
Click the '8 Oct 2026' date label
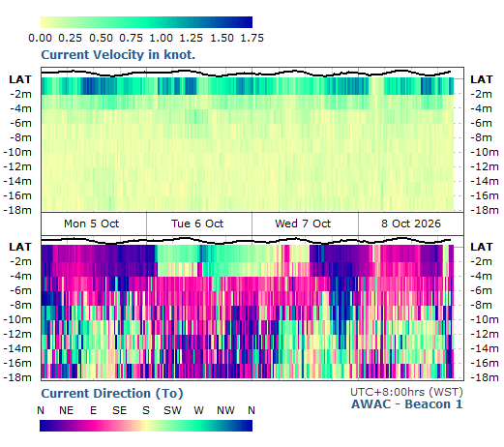411,223
